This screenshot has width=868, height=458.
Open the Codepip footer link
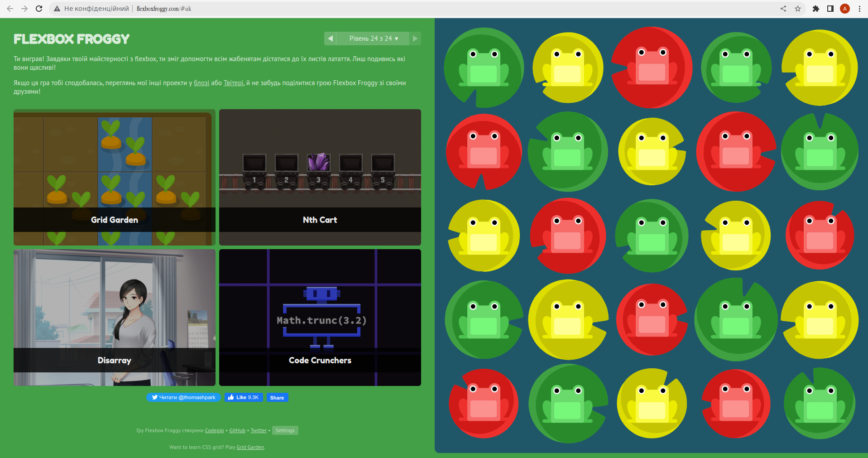[214, 430]
